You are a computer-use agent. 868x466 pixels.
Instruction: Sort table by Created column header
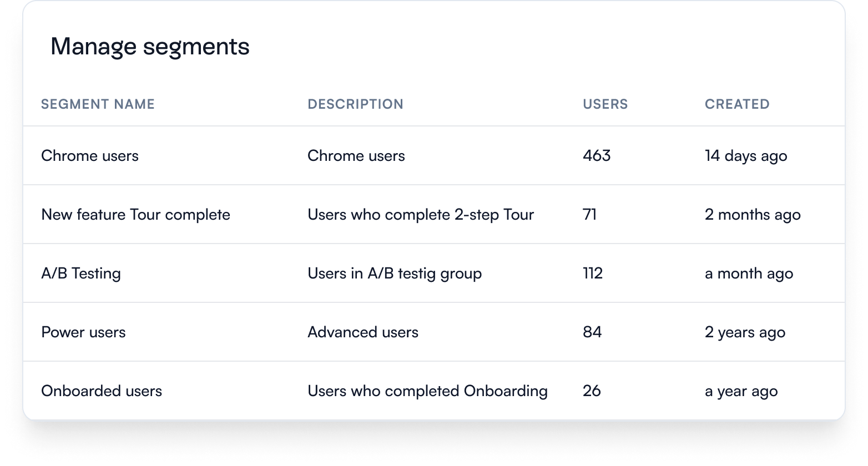click(737, 104)
